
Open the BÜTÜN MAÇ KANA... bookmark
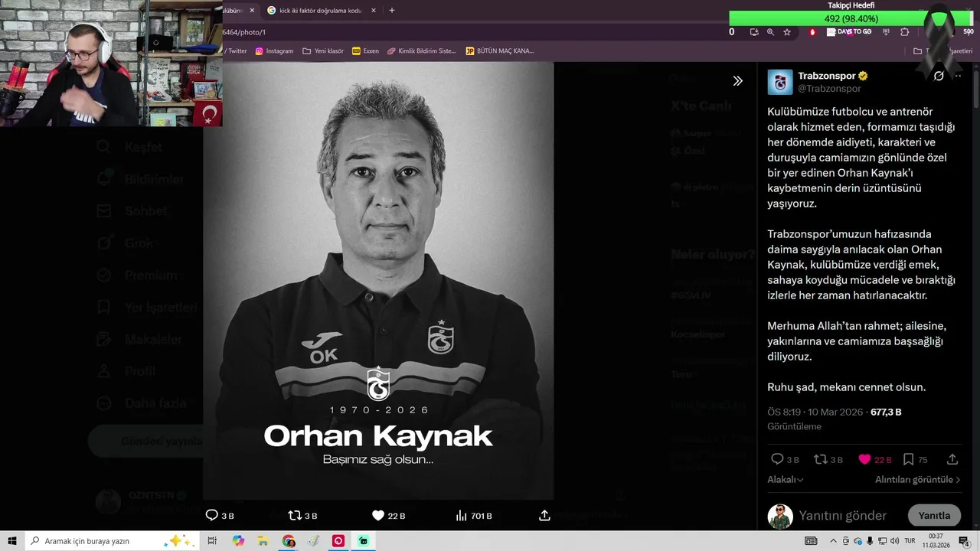pyautogui.click(x=499, y=51)
